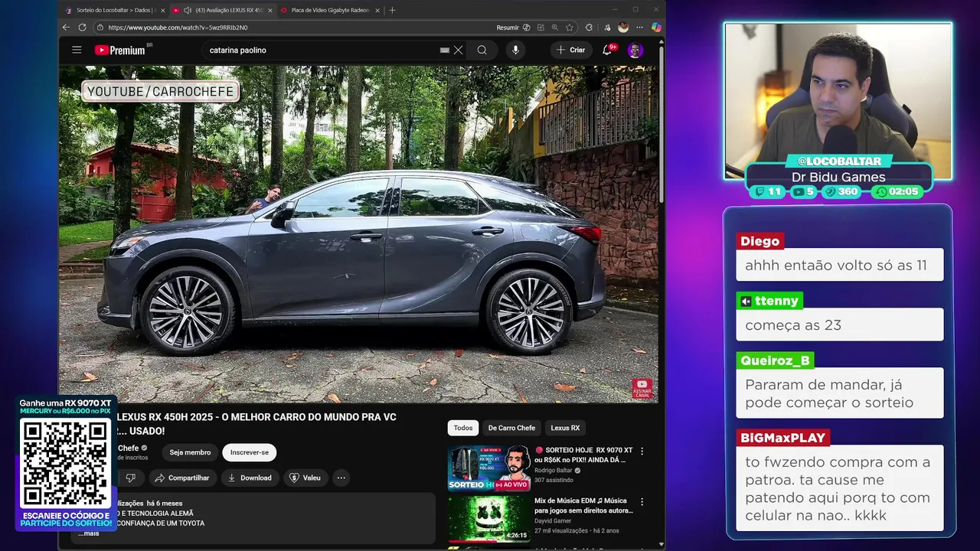This screenshot has height=551, width=980.
Task: Open the YouTube account avatar menu
Action: point(635,50)
